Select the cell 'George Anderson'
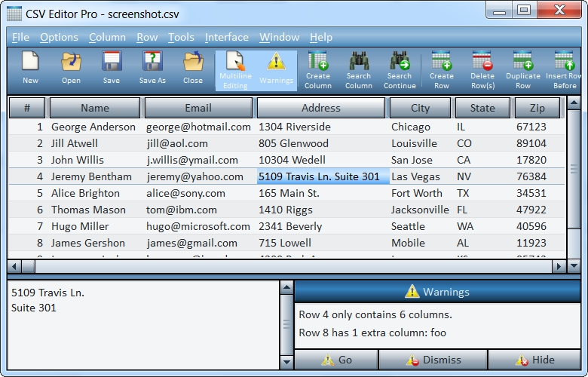Viewport: 588px width, 377px height. 93,127
